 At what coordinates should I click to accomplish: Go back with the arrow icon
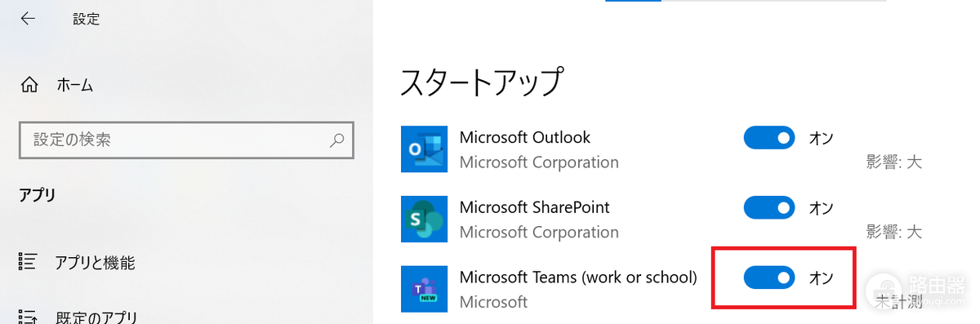tap(28, 19)
